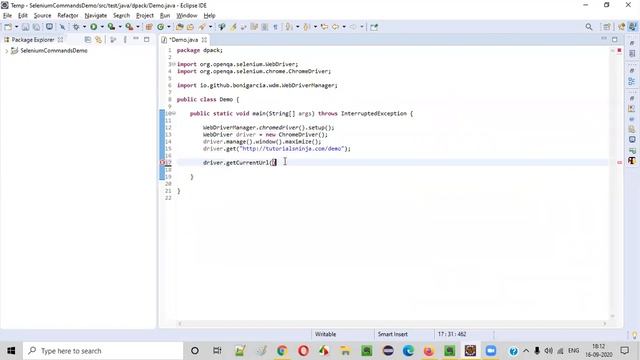640x360 pixels.
Task: Click the horizontal editor scrollbar
Action: pos(392,324)
